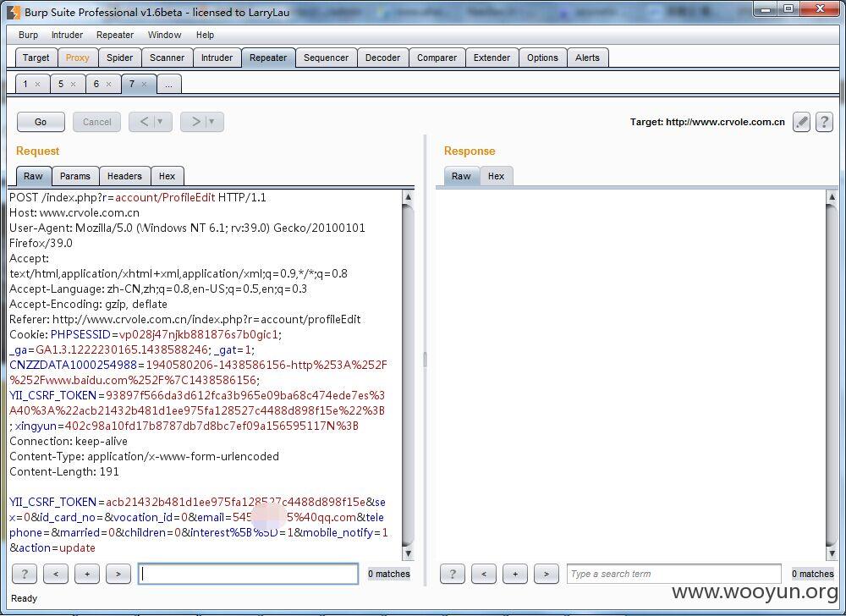Switch to the Scanner tab
Viewport: 846px width, 616px height.
tap(168, 58)
